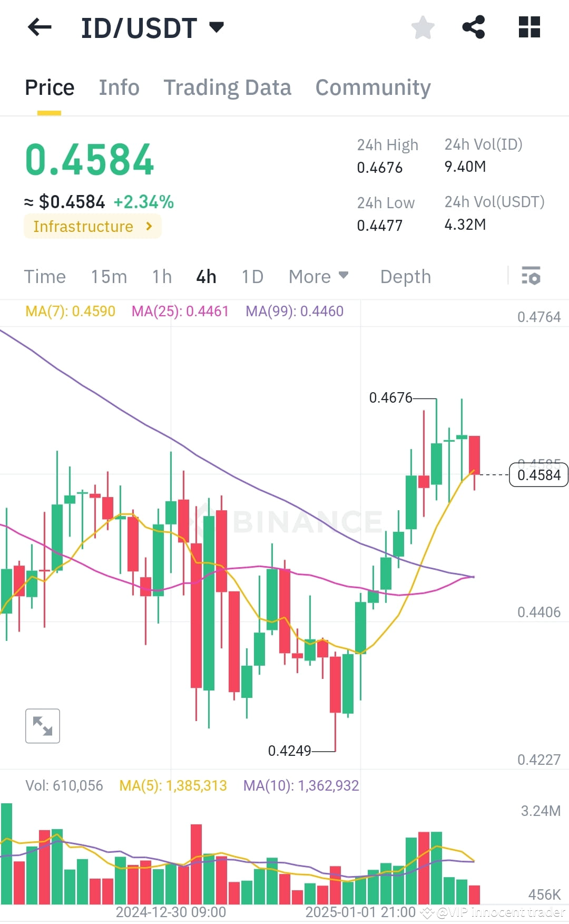Screen dimensions: 569x924
Task: View the Depth chart
Action: (405, 276)
